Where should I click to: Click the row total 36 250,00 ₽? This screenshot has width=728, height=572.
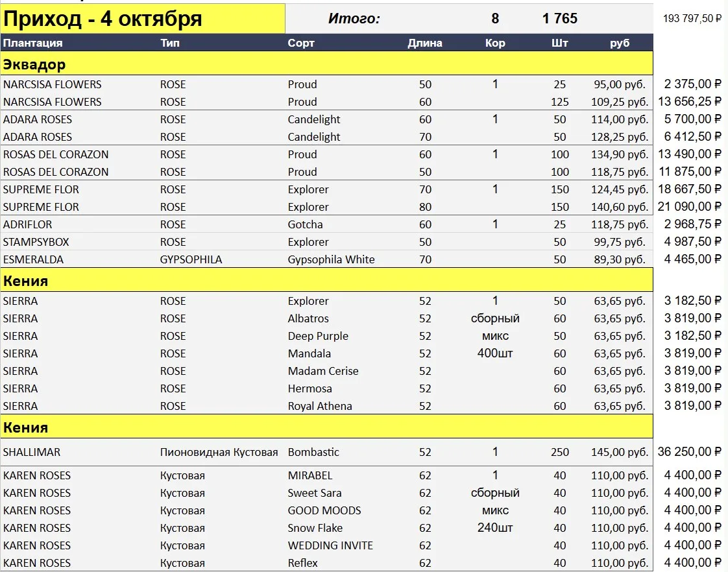690,452
